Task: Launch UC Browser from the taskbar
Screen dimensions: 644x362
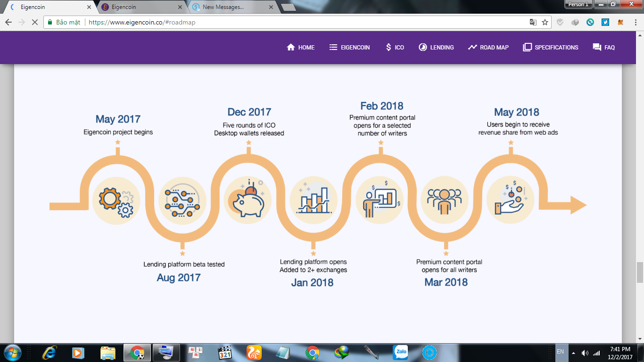Action: coord(254,353)
